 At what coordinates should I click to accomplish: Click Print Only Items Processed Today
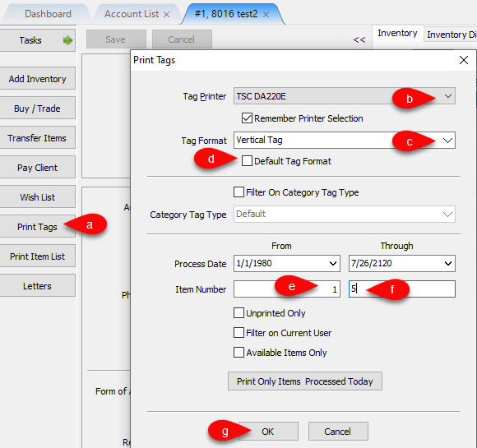tap(305, 381)
